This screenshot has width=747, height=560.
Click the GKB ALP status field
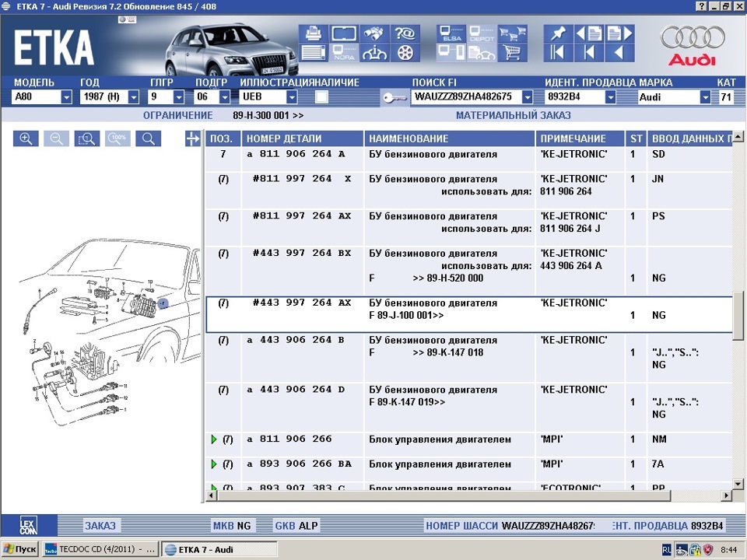pyautogui.click(x=296, y=526)
